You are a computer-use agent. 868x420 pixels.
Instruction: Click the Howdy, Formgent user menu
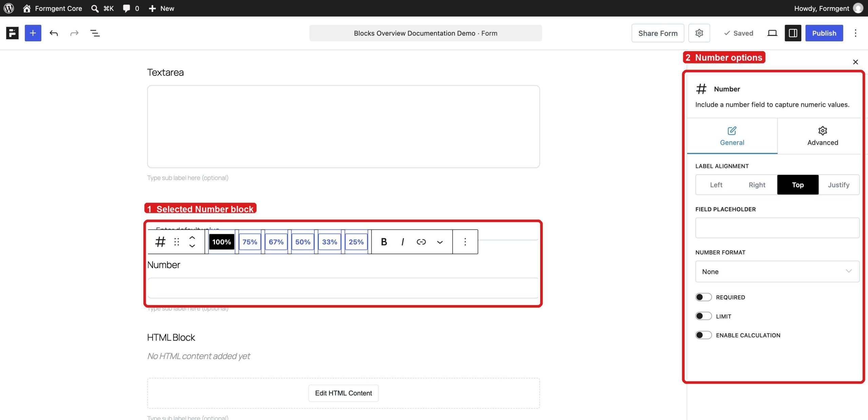(828, 8)
